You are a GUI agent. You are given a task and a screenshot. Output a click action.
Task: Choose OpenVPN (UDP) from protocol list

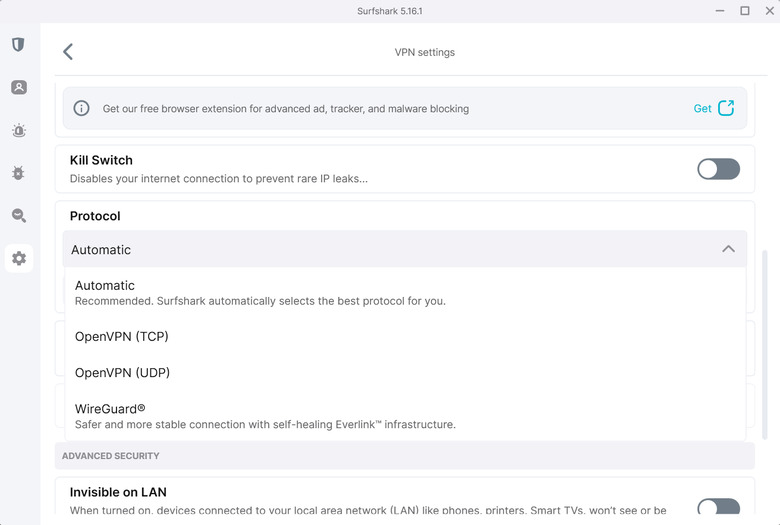coord(122,373)
